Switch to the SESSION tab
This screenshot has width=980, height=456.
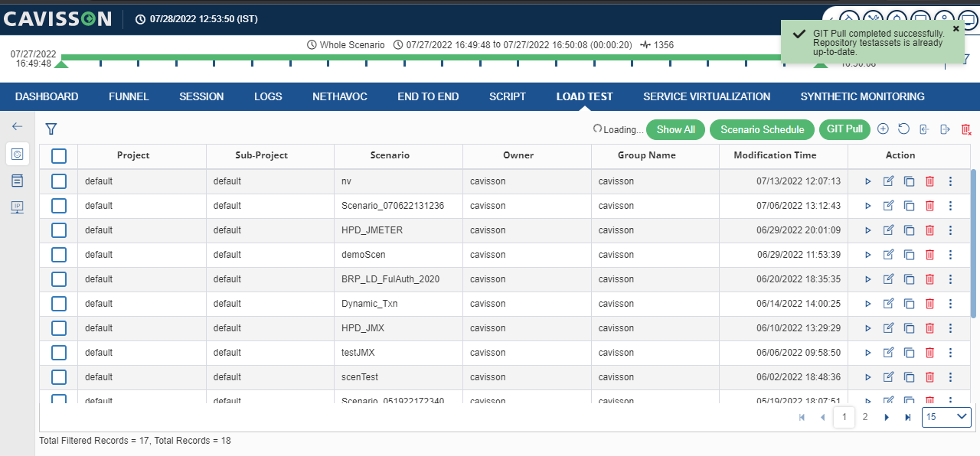(201, 96)
